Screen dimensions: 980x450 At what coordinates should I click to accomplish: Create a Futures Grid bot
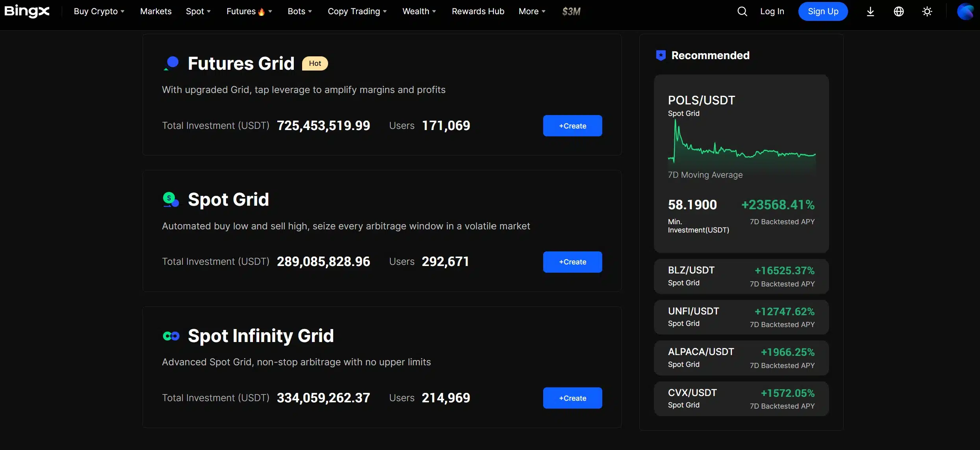[572, 126]
